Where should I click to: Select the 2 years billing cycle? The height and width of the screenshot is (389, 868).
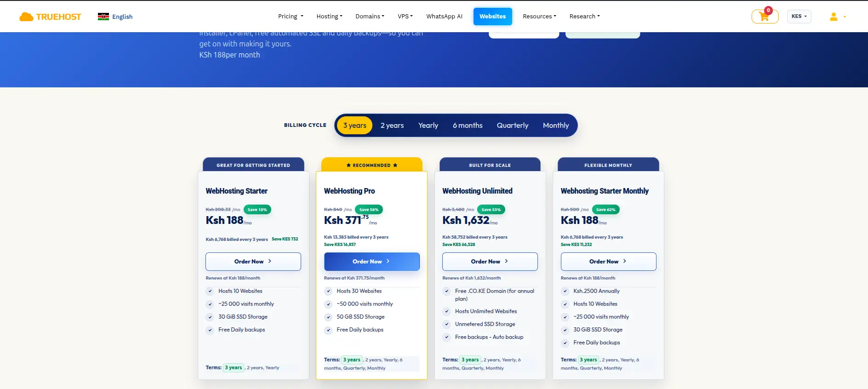pos(392,126)
